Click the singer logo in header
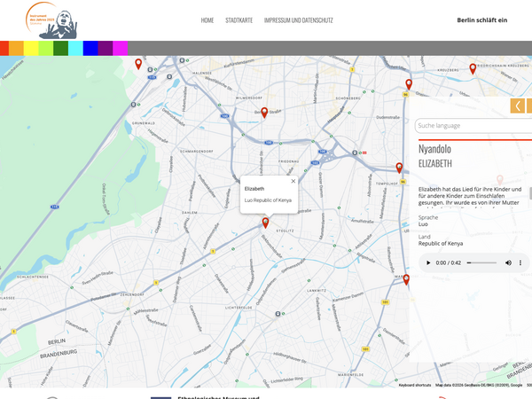Image resolution: width=532 pixels, height=399 pixels. (x=51, y=20)
